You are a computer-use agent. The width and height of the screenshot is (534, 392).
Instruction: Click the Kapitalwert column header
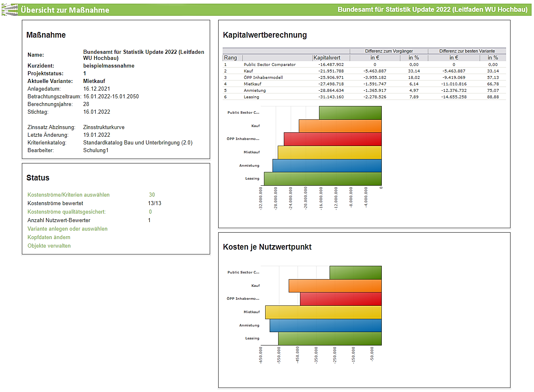pyautogui.click(x=327, y=58)
